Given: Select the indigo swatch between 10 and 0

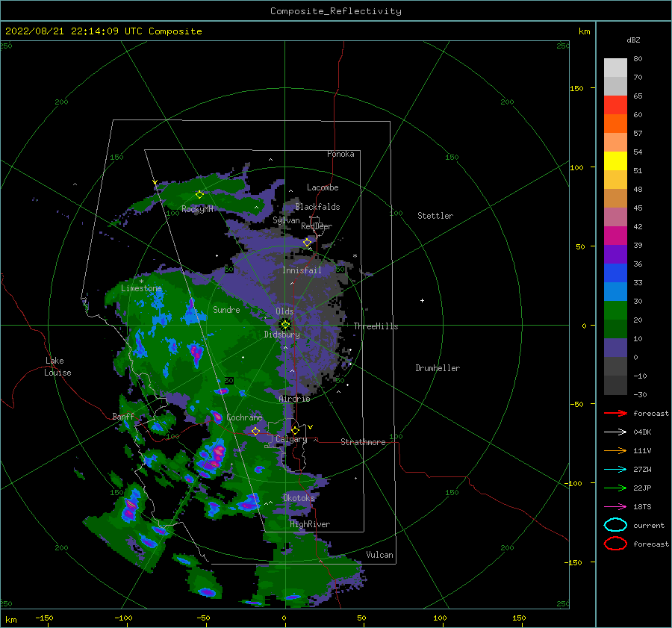Looking at the screenshot, I should [x=615, y=348].
